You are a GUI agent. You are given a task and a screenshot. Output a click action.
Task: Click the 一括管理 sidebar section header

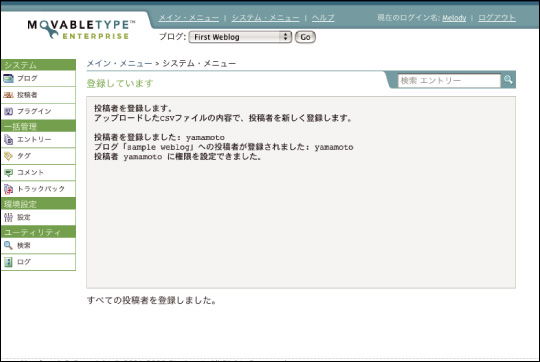[38, 126]
